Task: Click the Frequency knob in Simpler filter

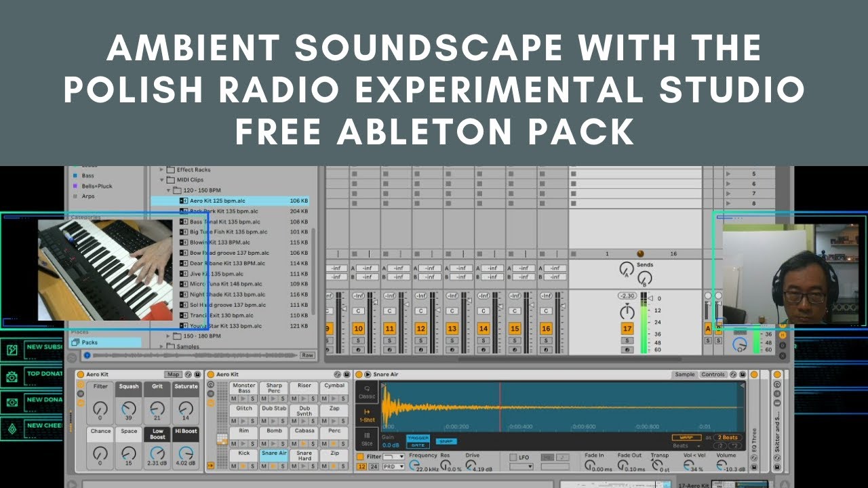Action: (x=414, y=465)
